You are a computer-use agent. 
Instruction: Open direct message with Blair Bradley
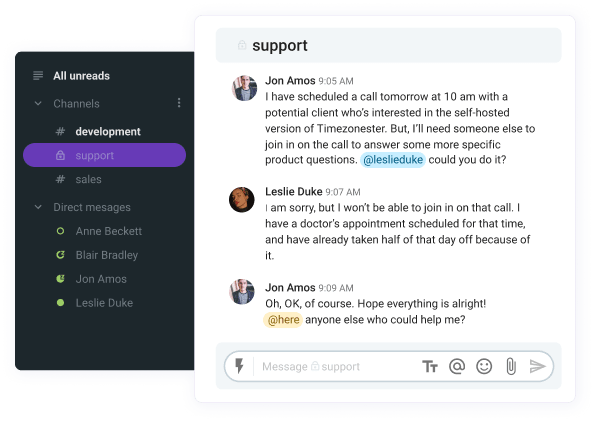(104, 255)
